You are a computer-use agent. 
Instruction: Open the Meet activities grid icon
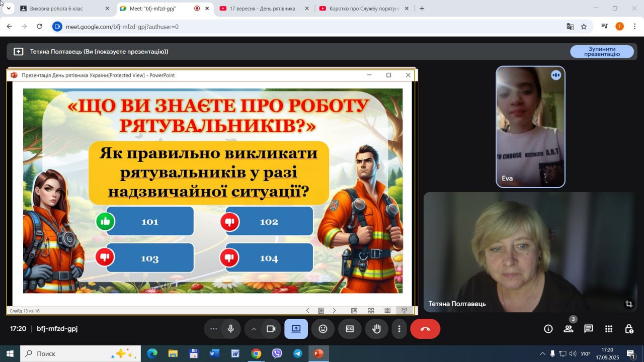(x=609, y=329)
